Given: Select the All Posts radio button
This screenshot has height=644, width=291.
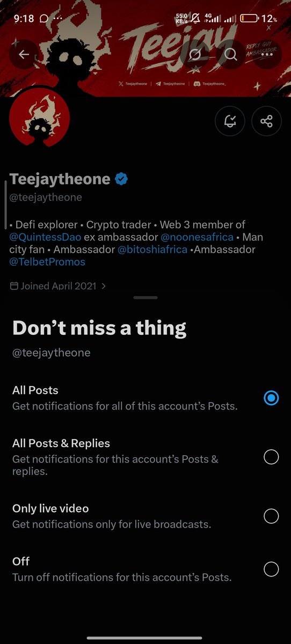Looking at the screenshot, I should click(271, 398).
